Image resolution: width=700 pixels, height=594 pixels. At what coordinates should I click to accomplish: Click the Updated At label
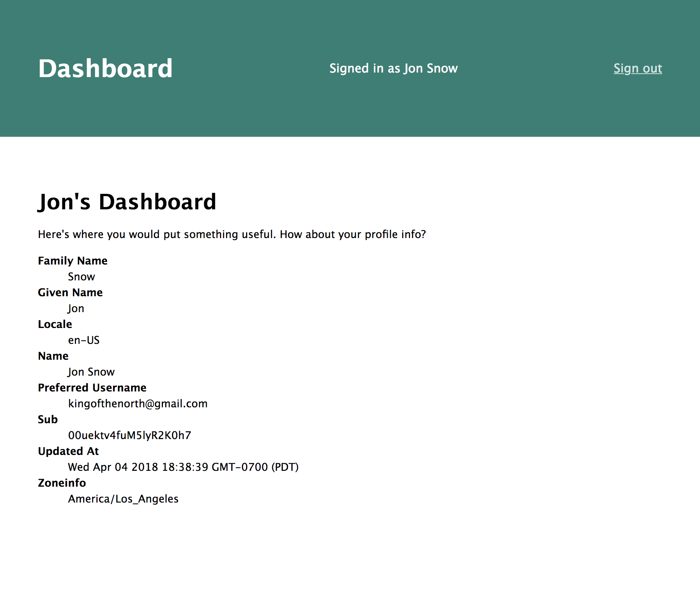click(68, 451)
